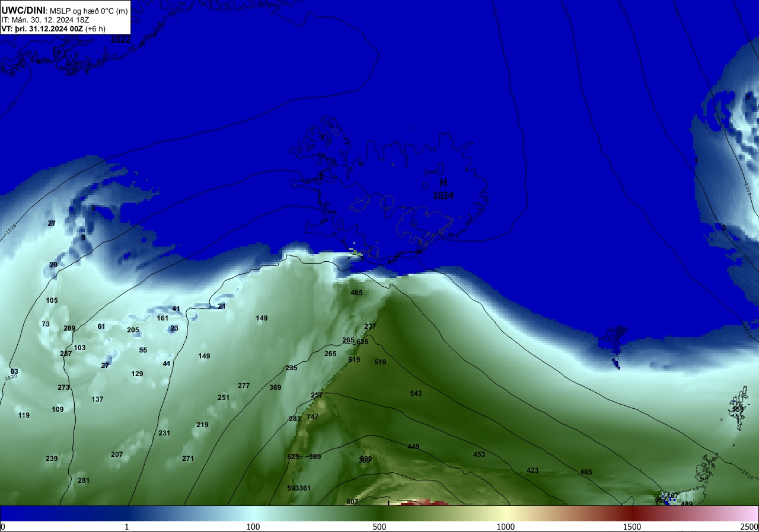Screen dimensions: 759x532
Task: Select the valid time line 'VT: þri. 31.12.2024 00Z'
Action: (x=42, y=28)
